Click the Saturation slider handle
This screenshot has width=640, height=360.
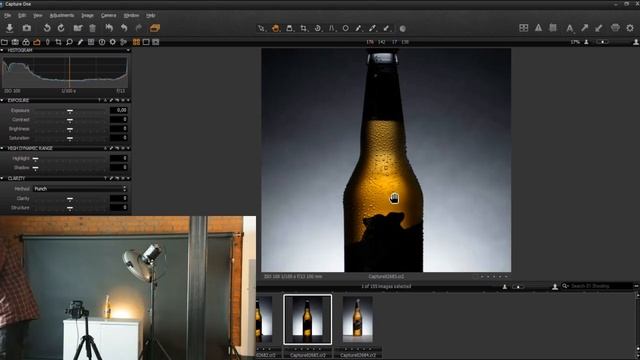[x=70, y=138]
